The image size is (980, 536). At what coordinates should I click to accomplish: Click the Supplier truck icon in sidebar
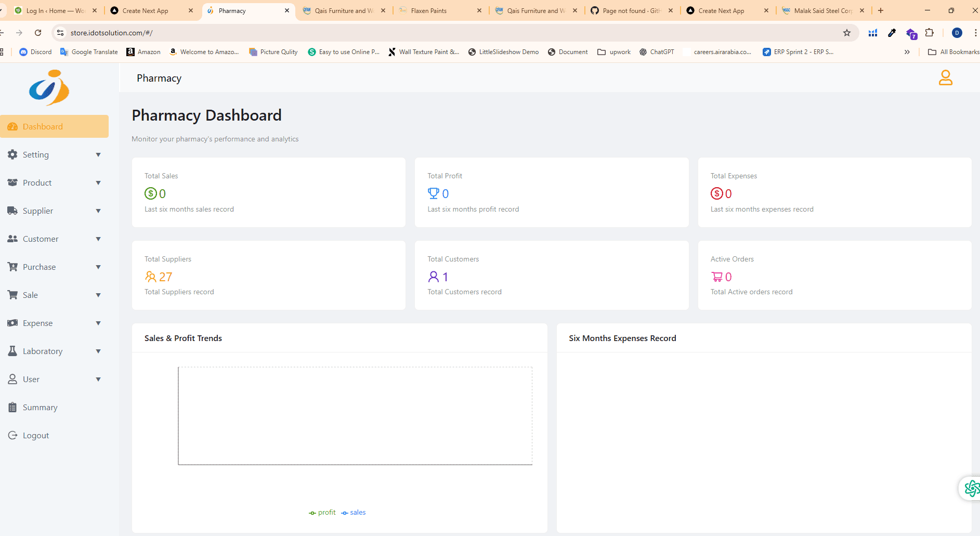pos(12,211)
